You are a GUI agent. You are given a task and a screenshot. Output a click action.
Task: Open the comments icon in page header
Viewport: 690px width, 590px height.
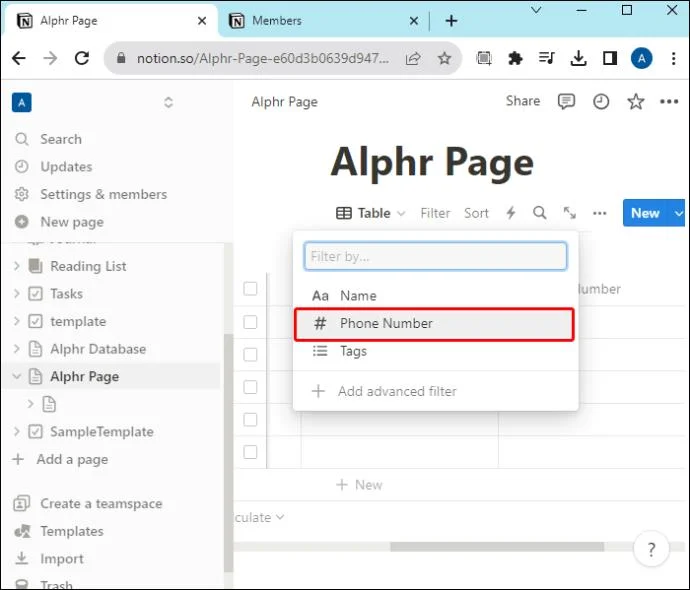click(x=566, y=102)
